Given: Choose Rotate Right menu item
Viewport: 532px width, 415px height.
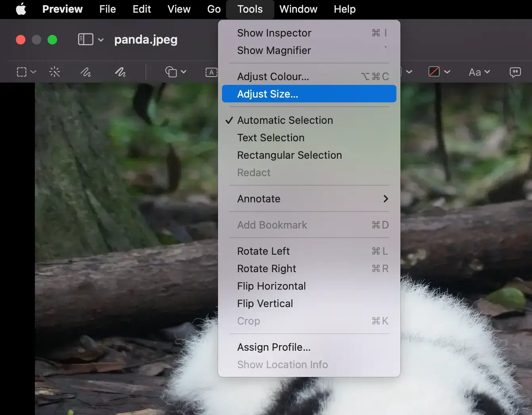Looking at the screenshot, I should click(x=309, y=269).
